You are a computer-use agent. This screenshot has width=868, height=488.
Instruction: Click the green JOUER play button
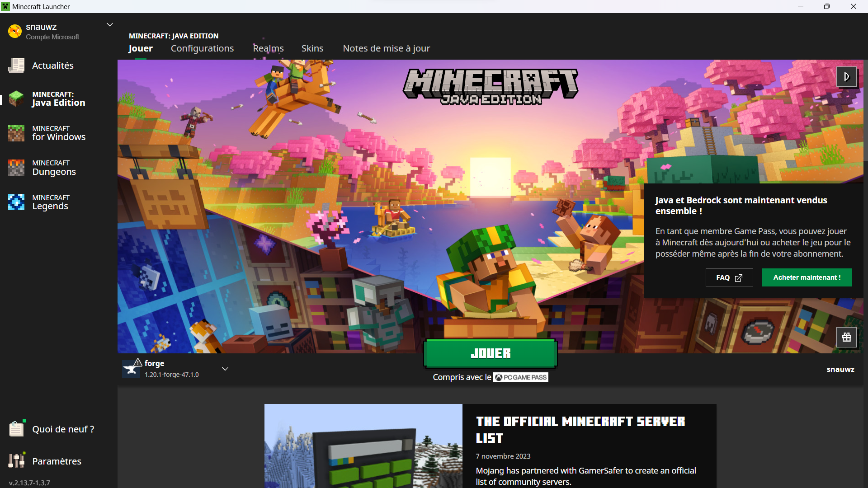coord(491,353)
